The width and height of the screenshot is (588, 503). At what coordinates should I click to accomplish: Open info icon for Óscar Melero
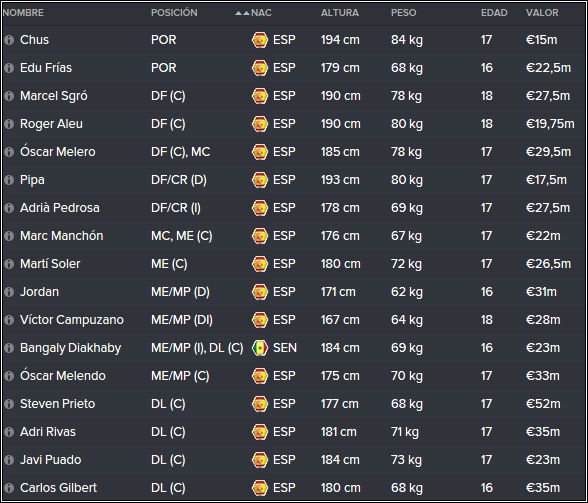pos(9,152)
